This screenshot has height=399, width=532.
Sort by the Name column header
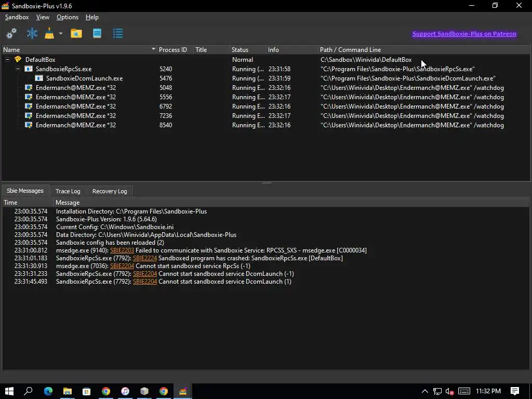point(79,50)
